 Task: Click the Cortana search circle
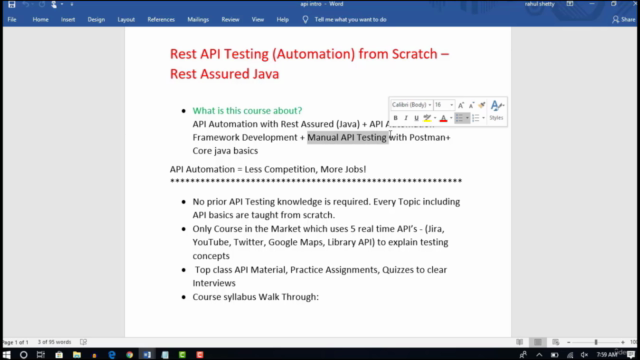(23, 355)
